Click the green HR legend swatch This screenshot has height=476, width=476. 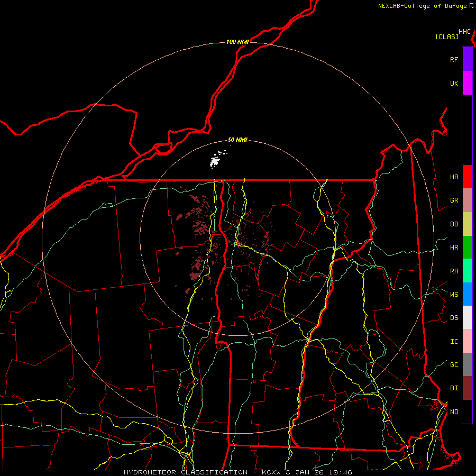point(467,247)
